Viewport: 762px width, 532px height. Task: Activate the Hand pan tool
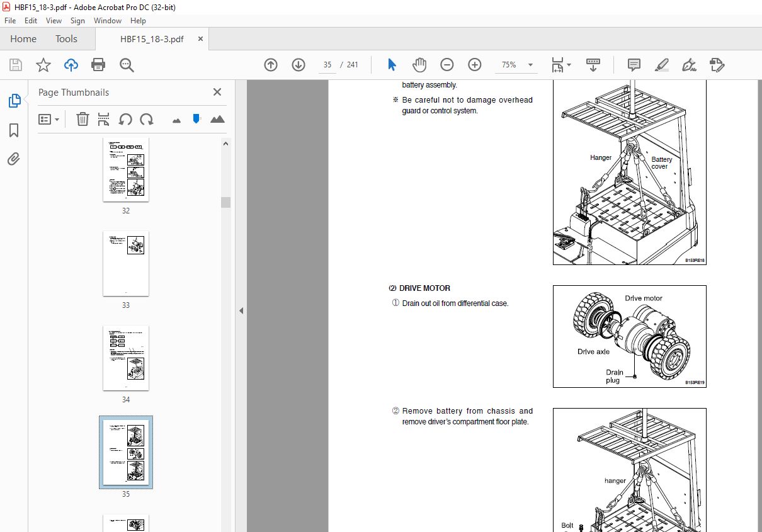[x=419, y=65]
